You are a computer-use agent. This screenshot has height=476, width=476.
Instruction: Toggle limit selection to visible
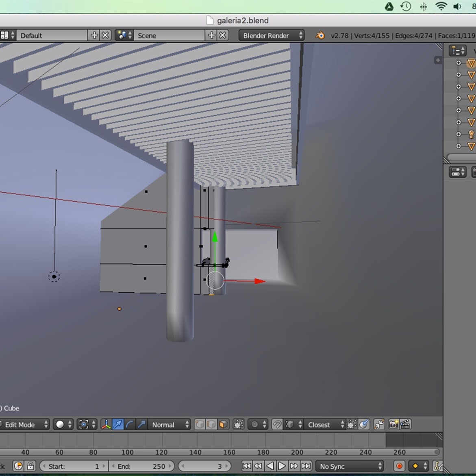click(239, 425)
